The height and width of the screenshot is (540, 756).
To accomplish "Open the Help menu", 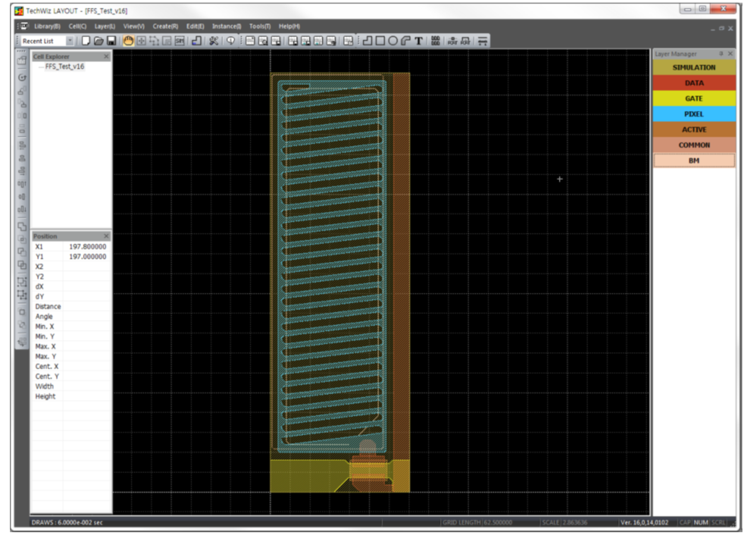I will click(289, 26).
